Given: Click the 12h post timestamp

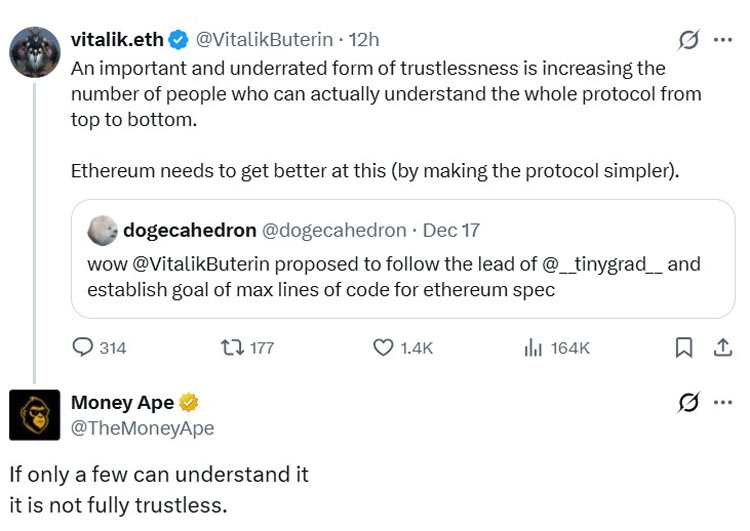Looking at the screenshot, I should pyautogui.click(x=363, y=40).
